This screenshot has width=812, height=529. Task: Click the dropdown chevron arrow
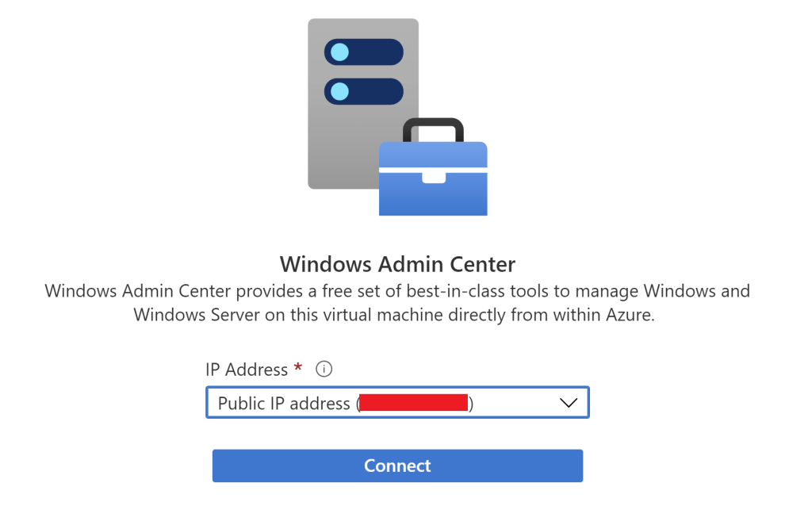coord(568,403)
